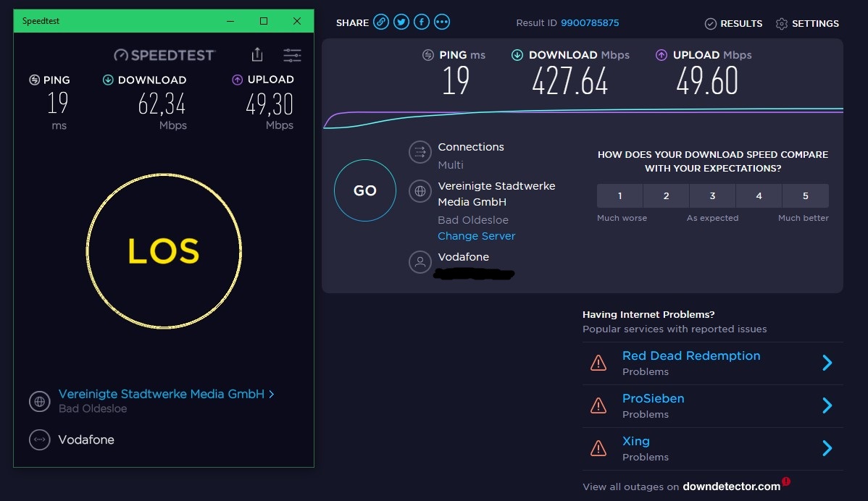Click the result speed graph line
The height and width of the screenshot is (501, 868).
pyautogui.click(x=583, y=117)
